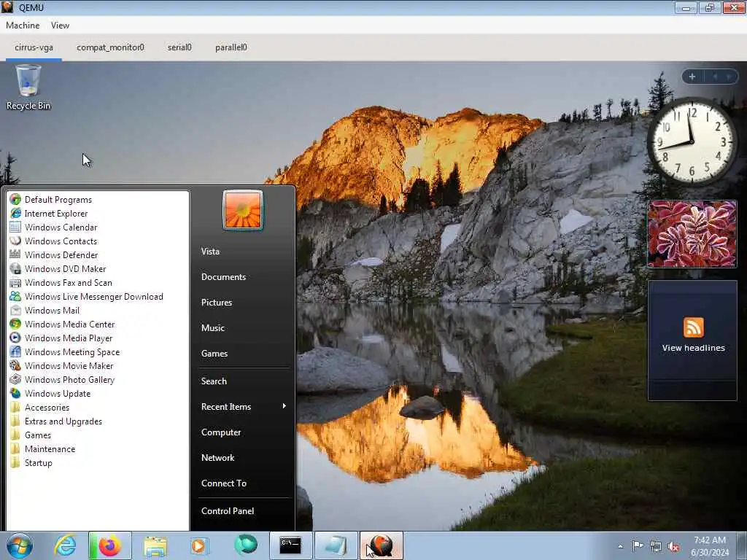Open Network from Start menu
The image size is (747, 560).
pos(217,458)
